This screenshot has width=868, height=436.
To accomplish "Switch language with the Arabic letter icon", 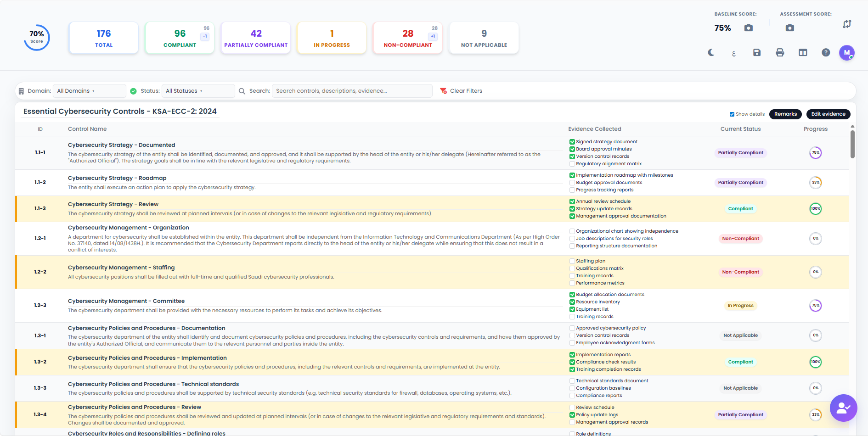I will [734, 53].
